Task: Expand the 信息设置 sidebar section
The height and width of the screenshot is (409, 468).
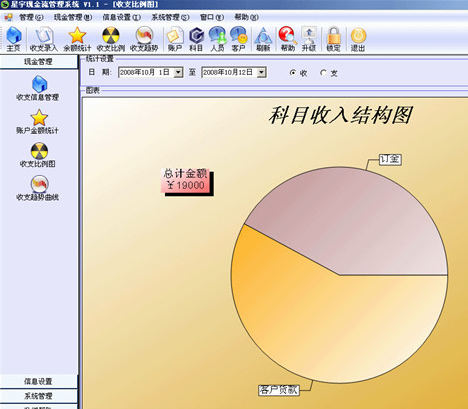Action: tap(39, 381)
